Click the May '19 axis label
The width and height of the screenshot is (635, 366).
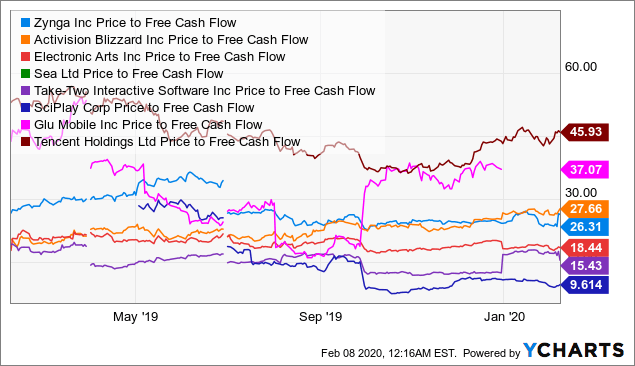(135, 317)
